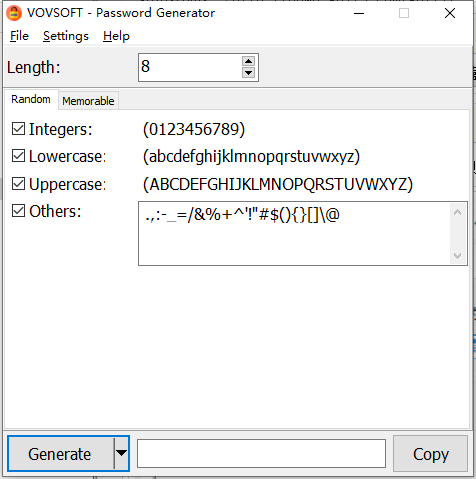Decrease length with the down spinner arrow
The image size is (476, 479).
[x=248, y=72]
